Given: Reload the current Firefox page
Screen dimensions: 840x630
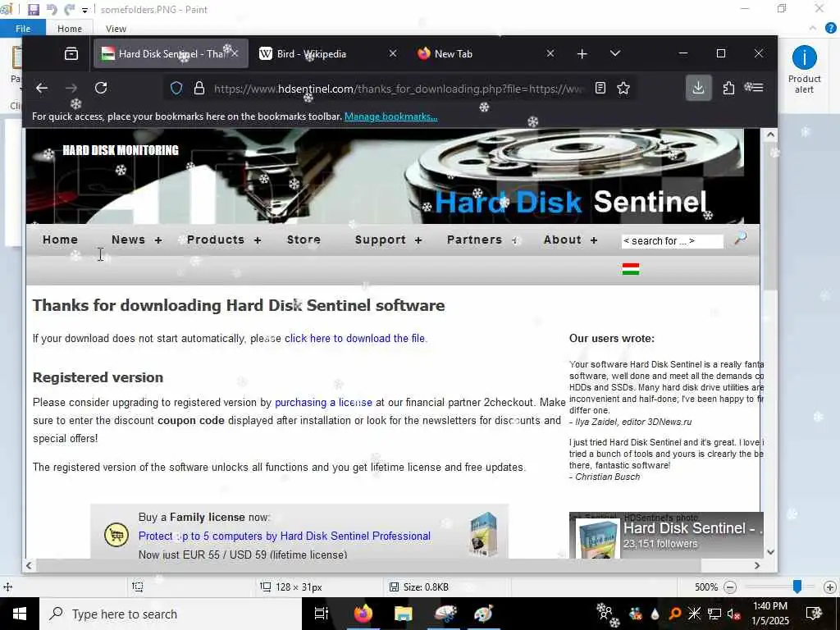Looking at the screenshot, I should [101, 88].
